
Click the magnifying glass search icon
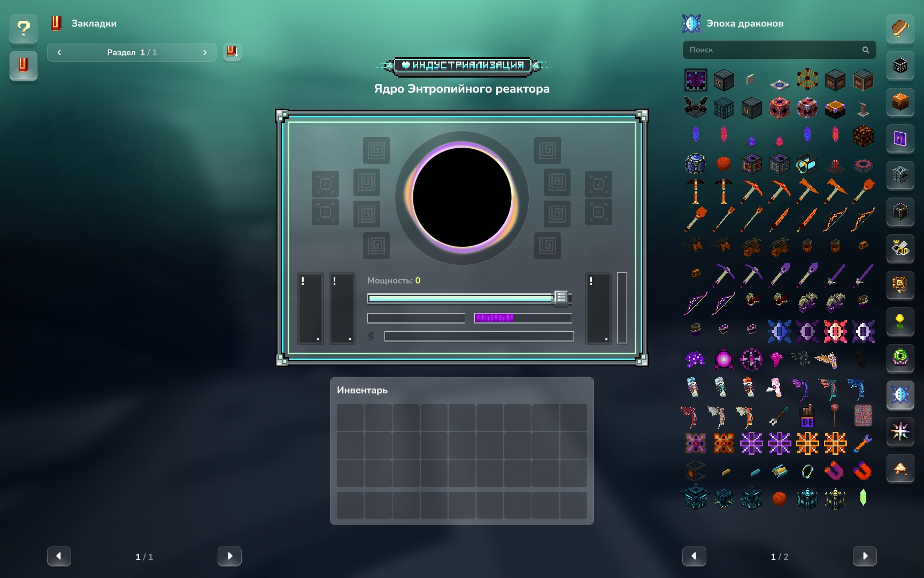865,50
